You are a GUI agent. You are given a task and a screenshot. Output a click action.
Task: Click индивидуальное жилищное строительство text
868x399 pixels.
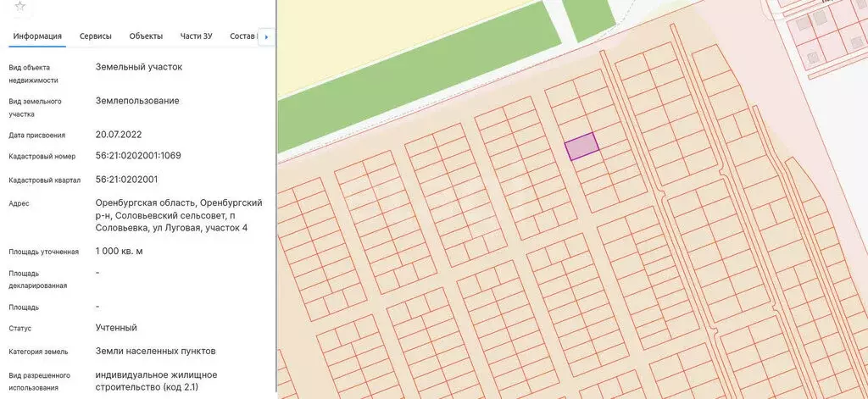click(x=156, y=380)
